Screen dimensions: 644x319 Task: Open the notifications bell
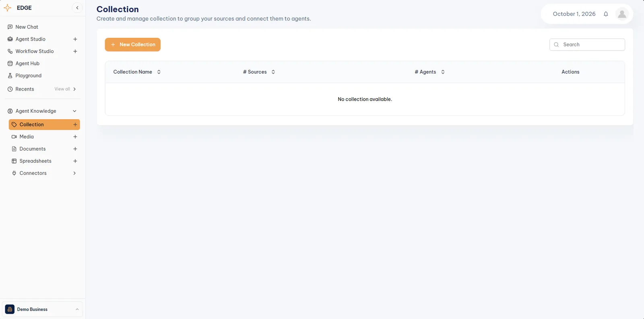pos(606,14)
